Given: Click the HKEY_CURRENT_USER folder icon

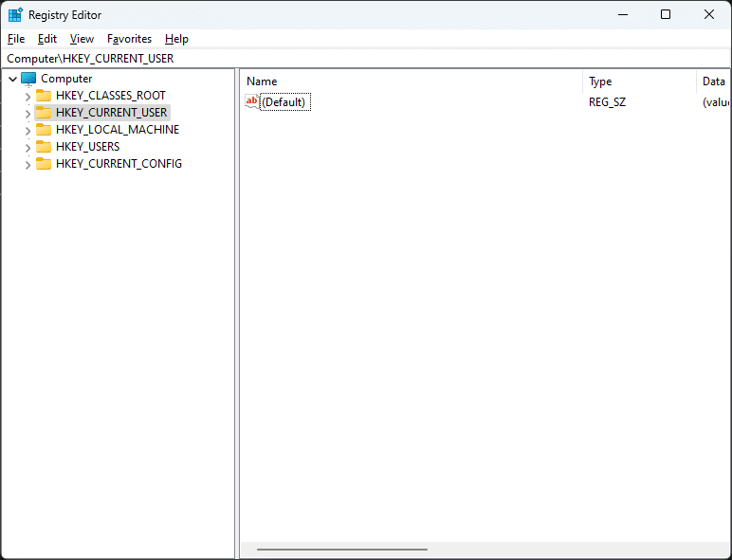Looking at the screenshot, I should (x=44, y=113).
